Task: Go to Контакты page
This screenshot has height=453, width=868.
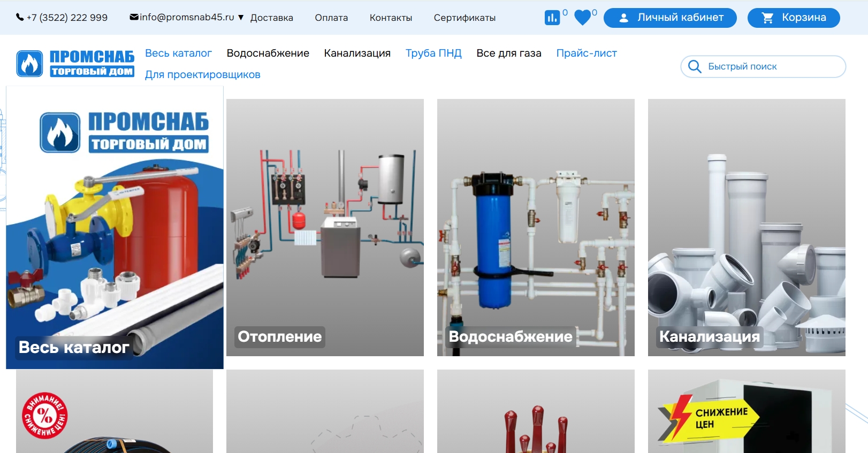Action: (x=391, y=18)
